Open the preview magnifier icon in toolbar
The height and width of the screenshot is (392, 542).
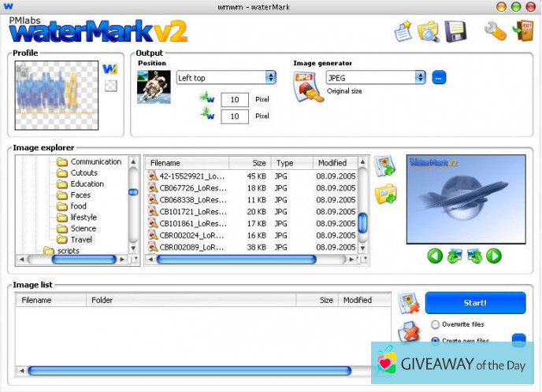429,31
